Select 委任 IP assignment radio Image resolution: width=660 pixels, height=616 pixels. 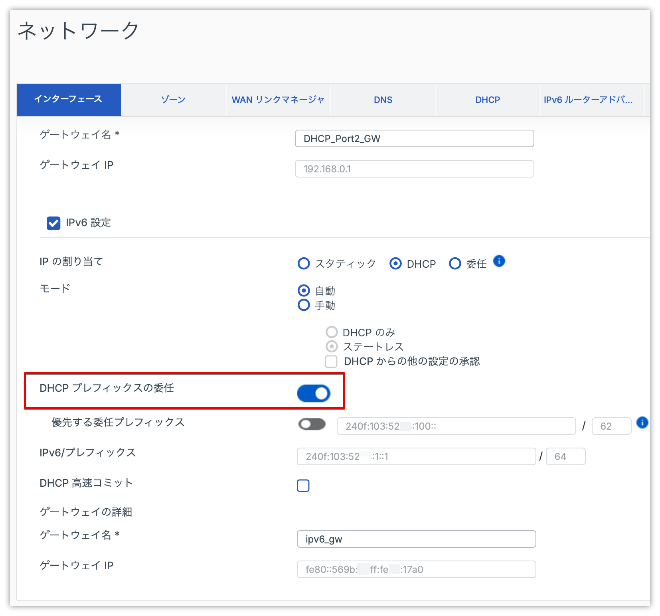(x=455, y=264)
